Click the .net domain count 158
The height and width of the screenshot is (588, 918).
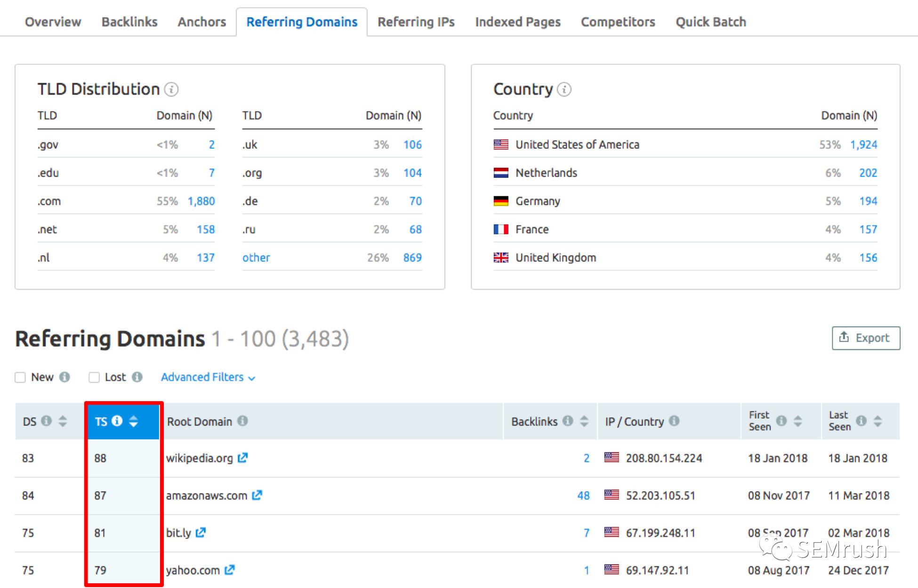[x=206, y=229]
